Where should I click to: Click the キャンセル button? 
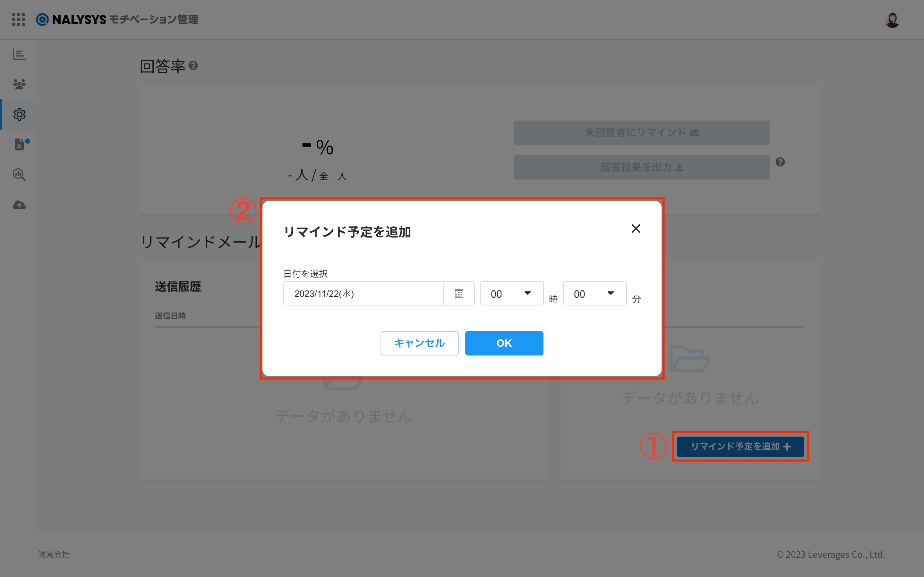[x=420, y=343]
